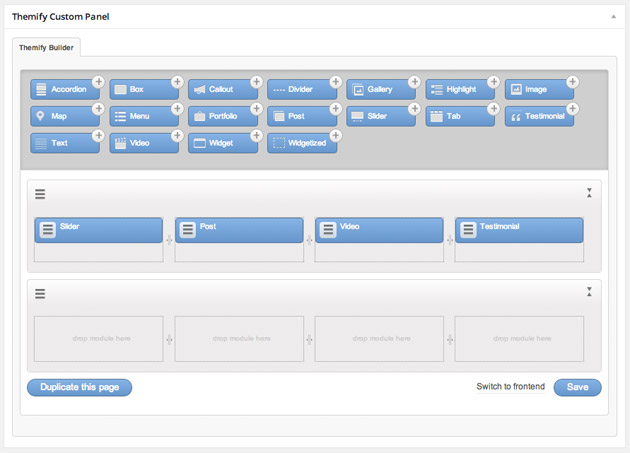Click the first 'drop module here' column

pos(99,339)
